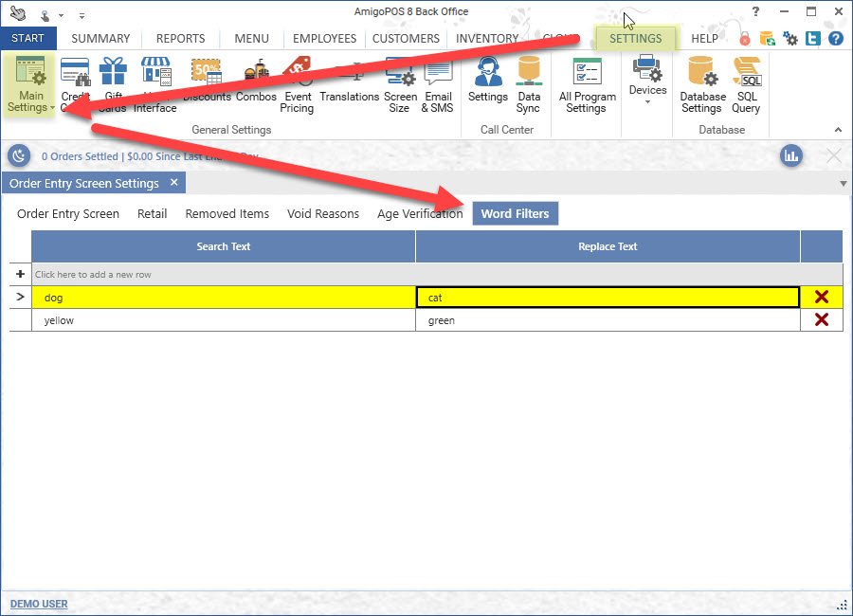Close the Order Entry Screen Settings tab
The image size is (853, 616).
tap(173, 183)
